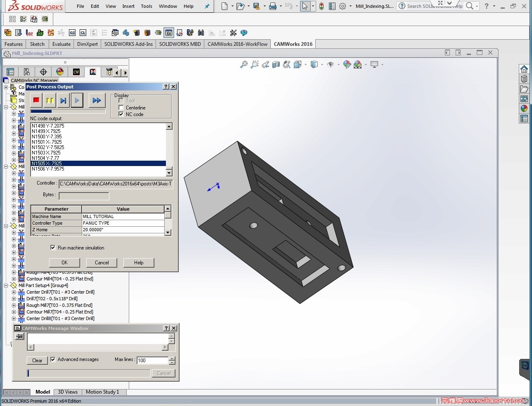Click the Max lines input field
The image size is (532, 406).
tap(152, 360)
